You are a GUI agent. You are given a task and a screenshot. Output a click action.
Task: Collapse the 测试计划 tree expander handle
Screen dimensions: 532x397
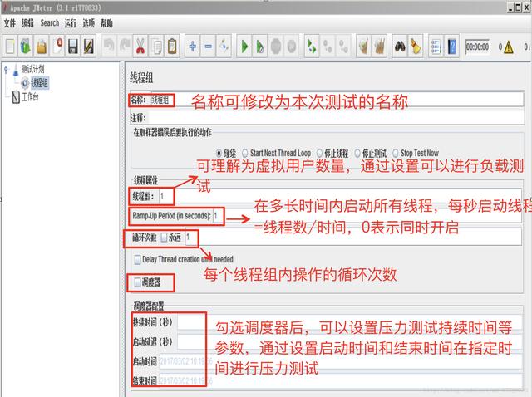[6, 70]
